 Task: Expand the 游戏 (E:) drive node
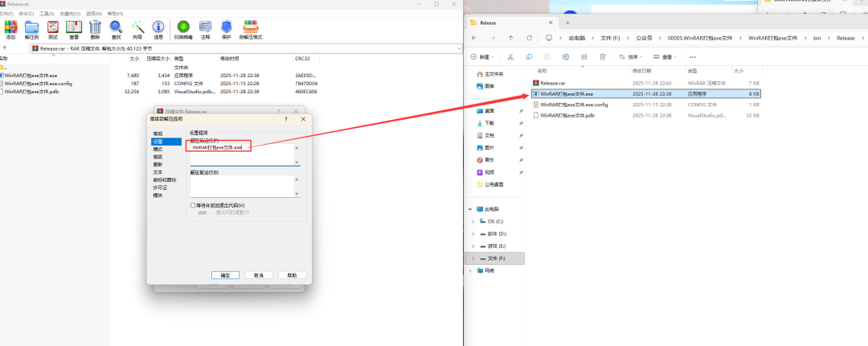click(473, 245)
